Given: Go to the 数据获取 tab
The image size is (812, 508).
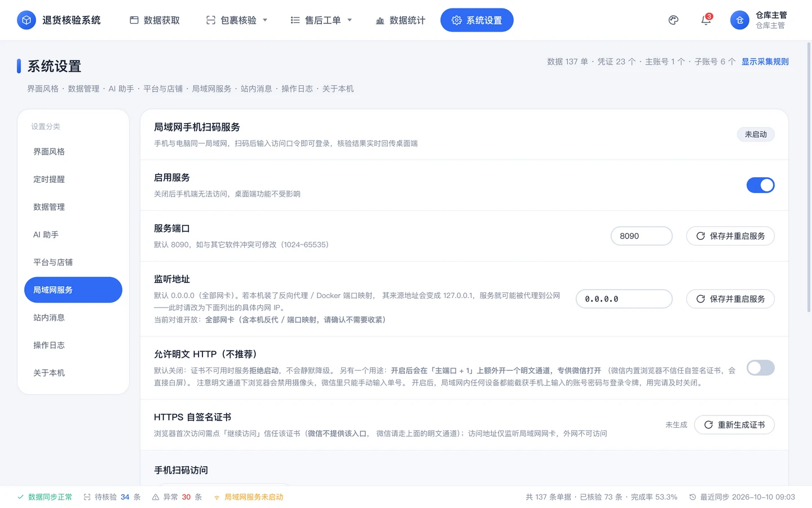Looking at the screenshot, I should (x=155, y=20).
